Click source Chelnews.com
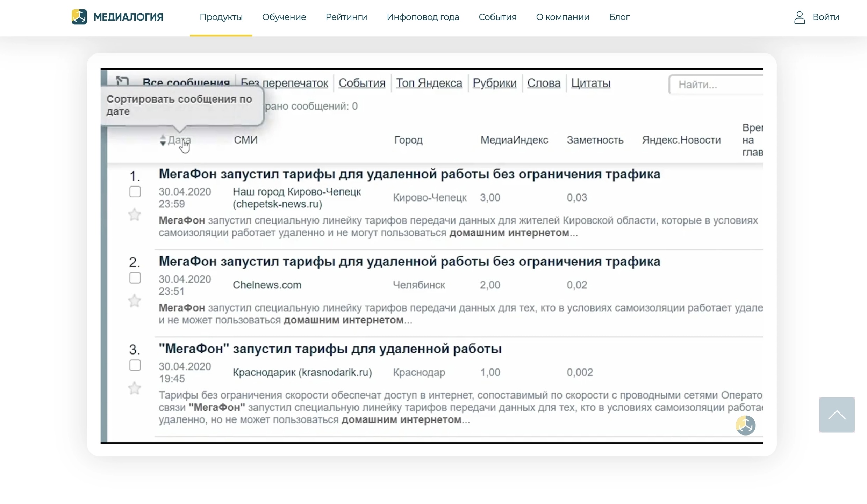This screenshot has width=867, height=504. (267, 285)
